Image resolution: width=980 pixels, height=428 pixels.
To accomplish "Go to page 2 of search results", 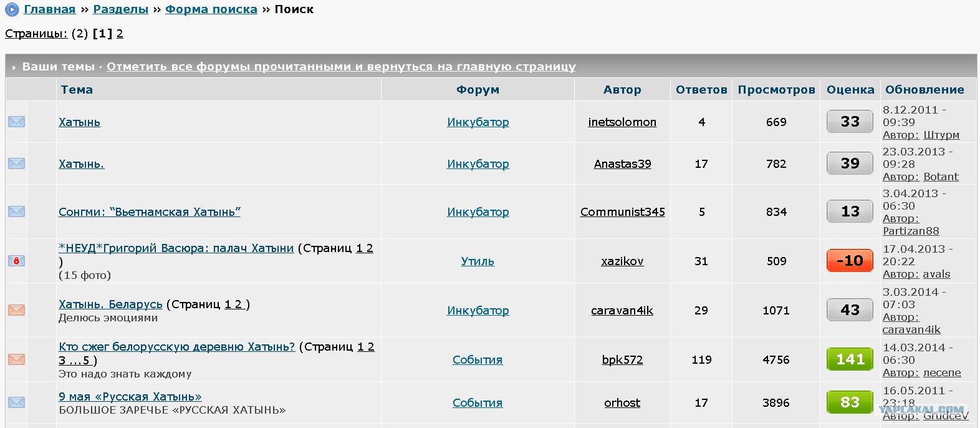I will (x=120, y=34).
